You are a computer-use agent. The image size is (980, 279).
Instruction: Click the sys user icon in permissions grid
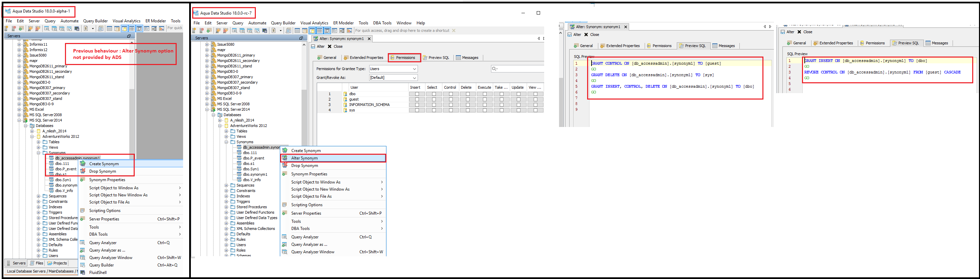346,110
